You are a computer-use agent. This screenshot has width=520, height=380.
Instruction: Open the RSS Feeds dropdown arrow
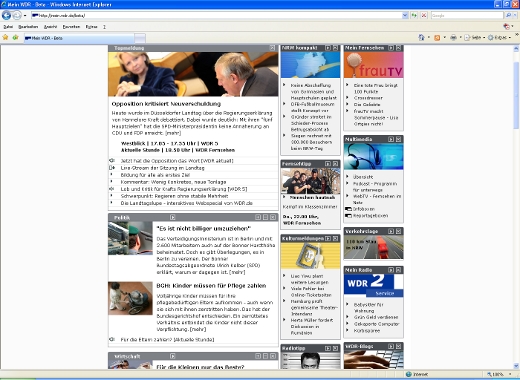[444, 38]
